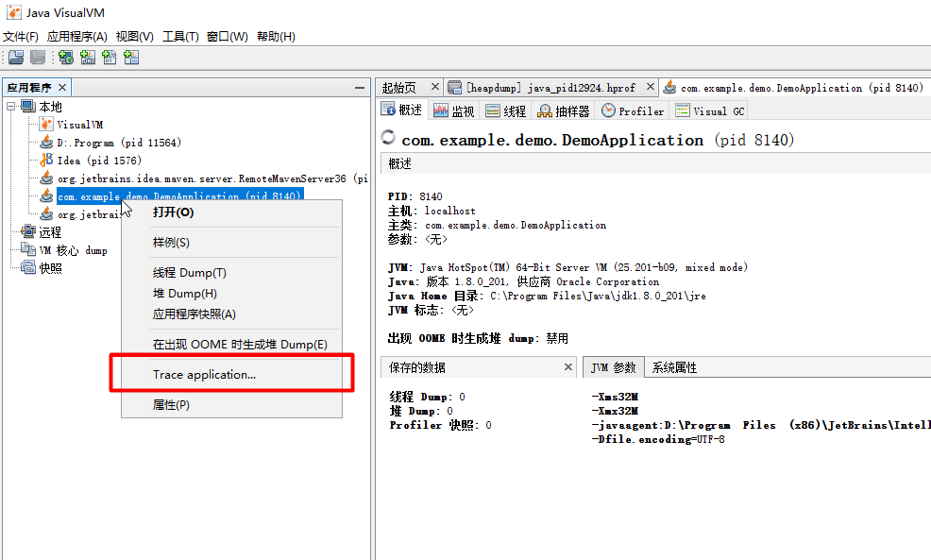
Task: Close the 起始页 tab
Action: pos(434,87)
